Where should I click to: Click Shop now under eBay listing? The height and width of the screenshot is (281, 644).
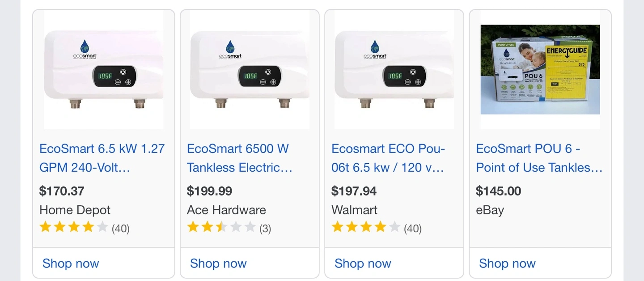pos(507,263)
